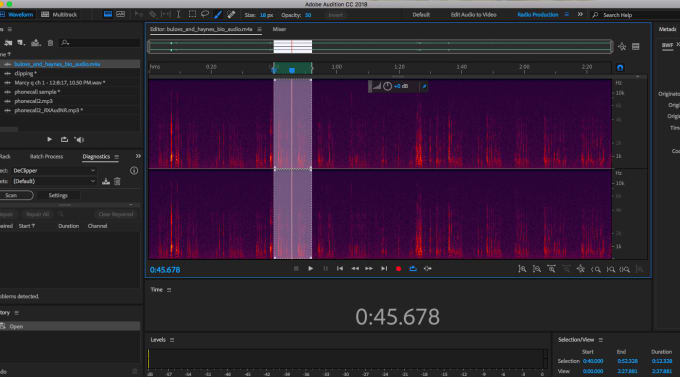Move playhead to previous marker
This screenshot has height=377, width=680.
pos(340,269)
